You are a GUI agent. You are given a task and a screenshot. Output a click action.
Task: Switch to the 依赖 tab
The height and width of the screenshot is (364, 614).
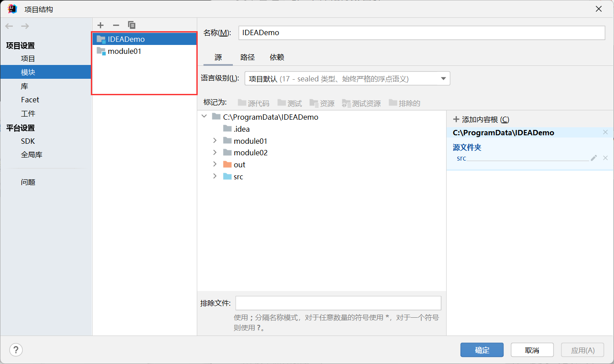277,57
